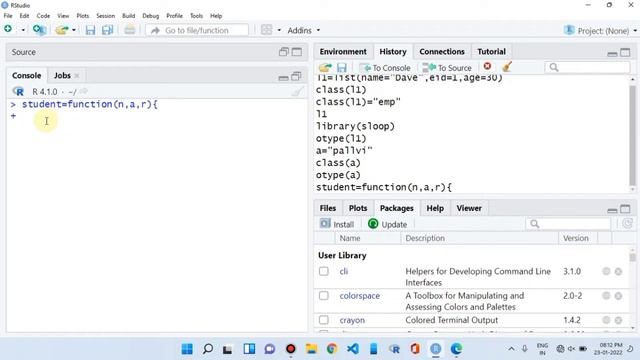The height and width of the screenshot is (360, 640).
Task: Select history line library(sloop)
Action: (355, 126)
